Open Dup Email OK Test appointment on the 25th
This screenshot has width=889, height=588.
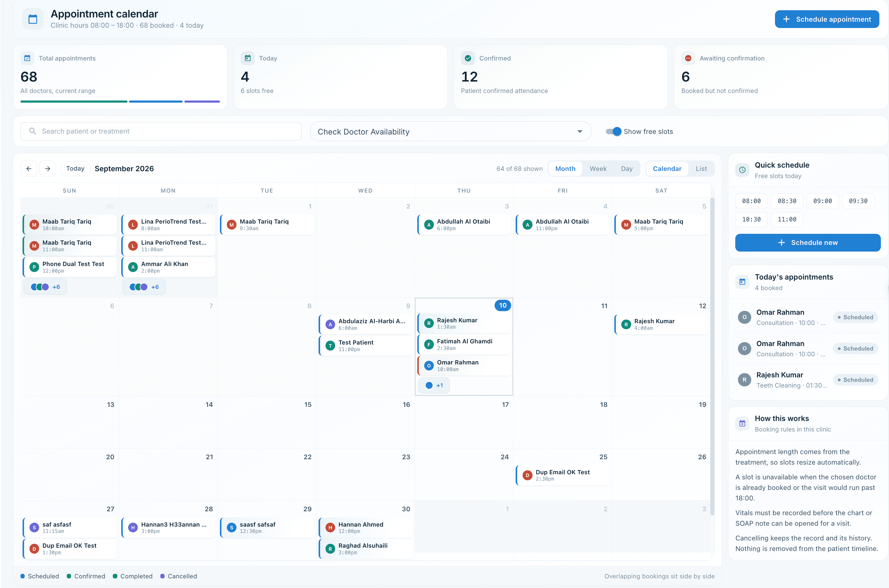point(563,475)
